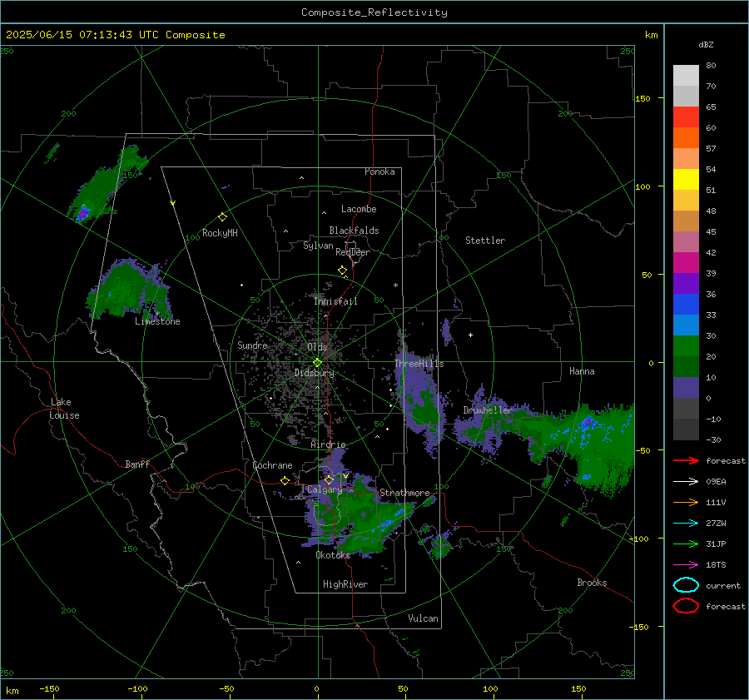Click the Blackfalds city label
This screenshot has height=700, width=749.
coord(354,231)
